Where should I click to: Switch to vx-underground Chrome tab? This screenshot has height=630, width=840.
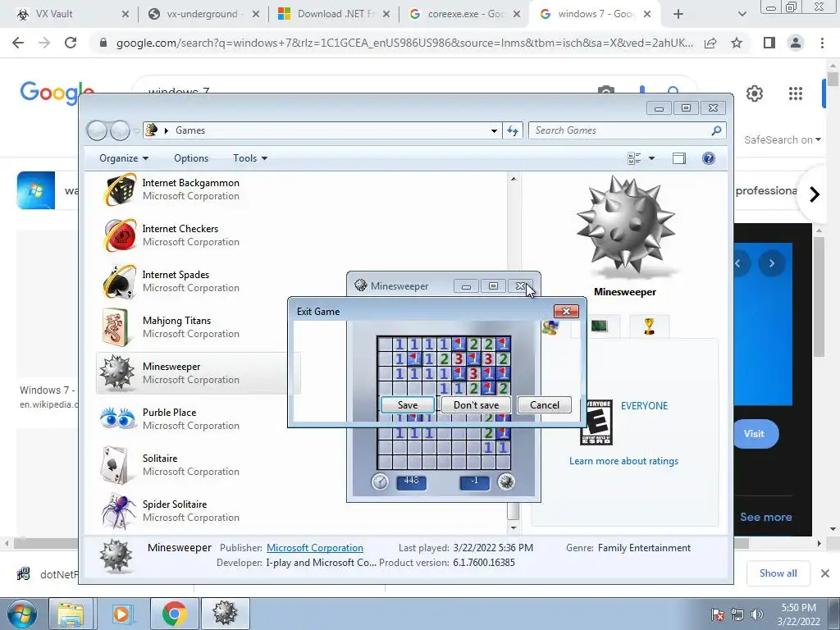[203, 14]
